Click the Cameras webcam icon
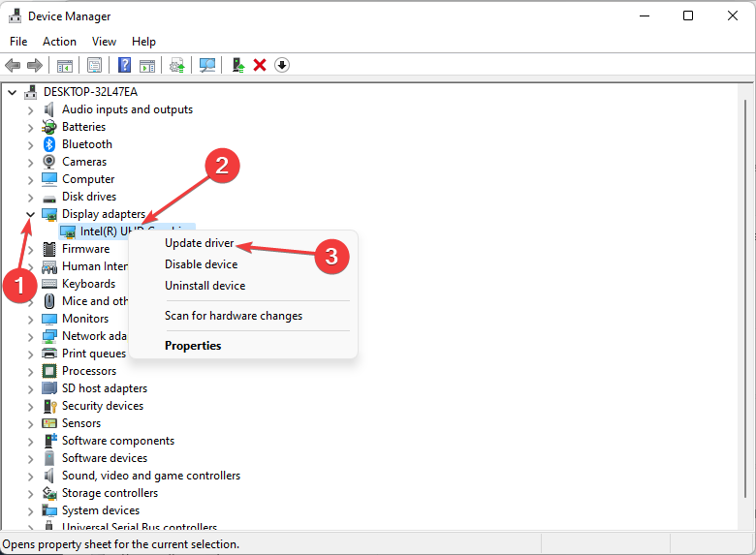756x555 pixels. coord(49,162)
